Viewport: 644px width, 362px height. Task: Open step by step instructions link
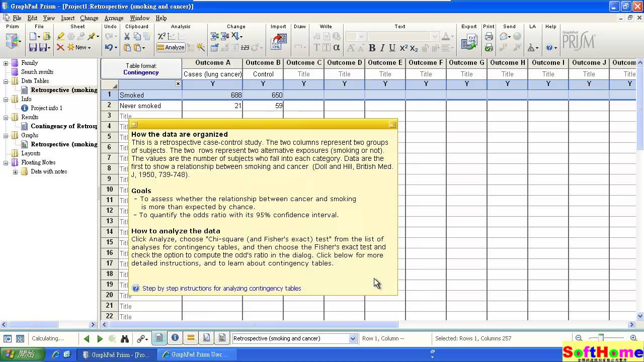pyautogui.click(x=221, y=289)
